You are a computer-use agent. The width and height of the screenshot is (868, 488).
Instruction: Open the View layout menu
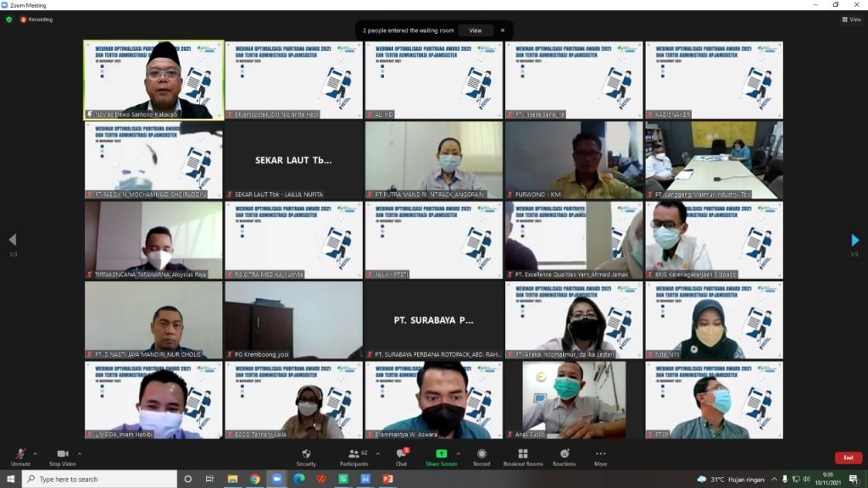850,19
